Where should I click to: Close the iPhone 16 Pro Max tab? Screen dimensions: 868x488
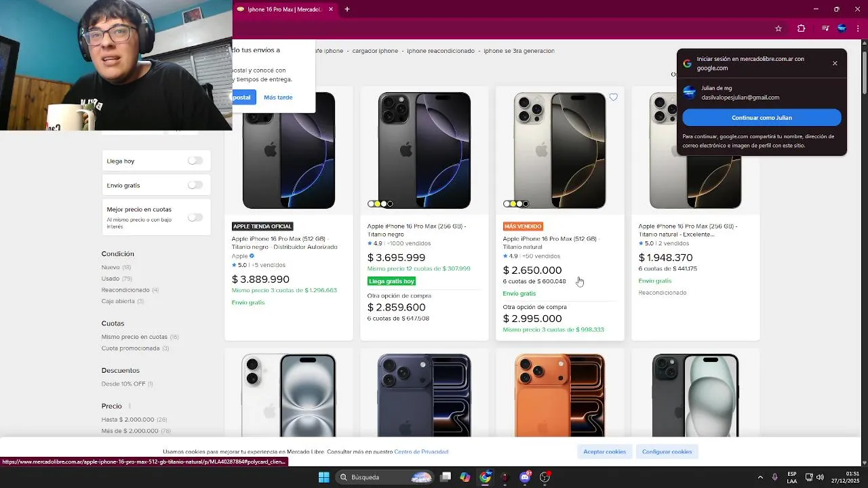tap(331, 9)
